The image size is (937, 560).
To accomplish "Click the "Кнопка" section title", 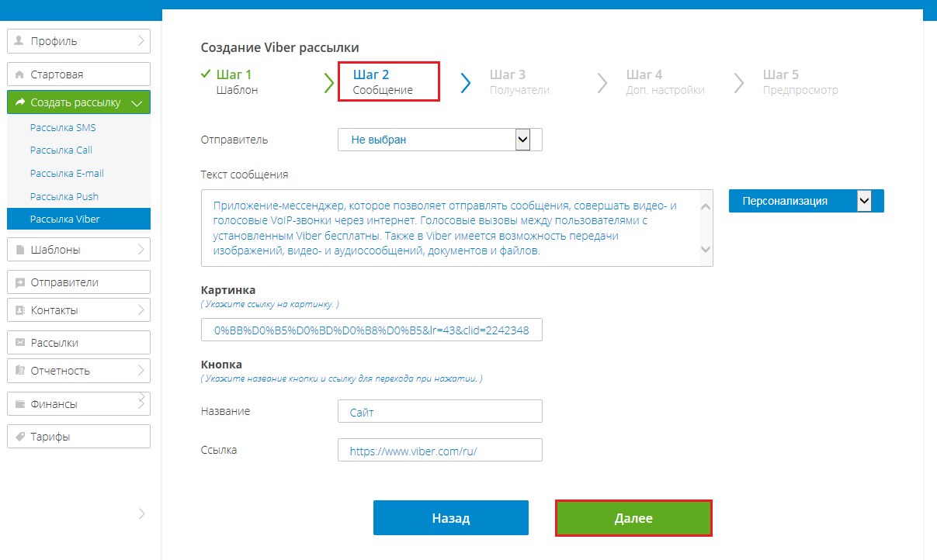I will pyautogui.click(x=221, y=364).
